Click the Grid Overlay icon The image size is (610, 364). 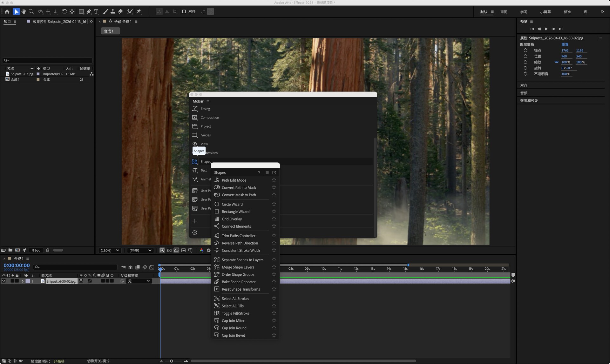click(x=217, y=219)
